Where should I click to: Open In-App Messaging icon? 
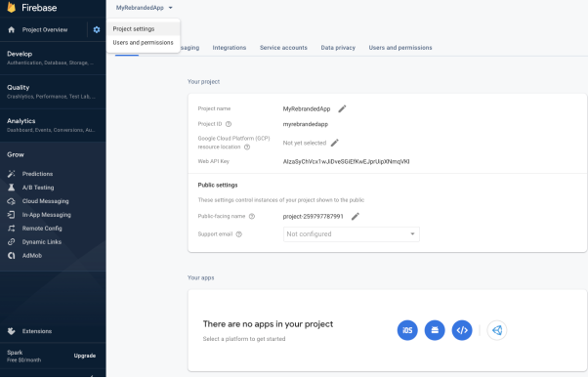12,215
